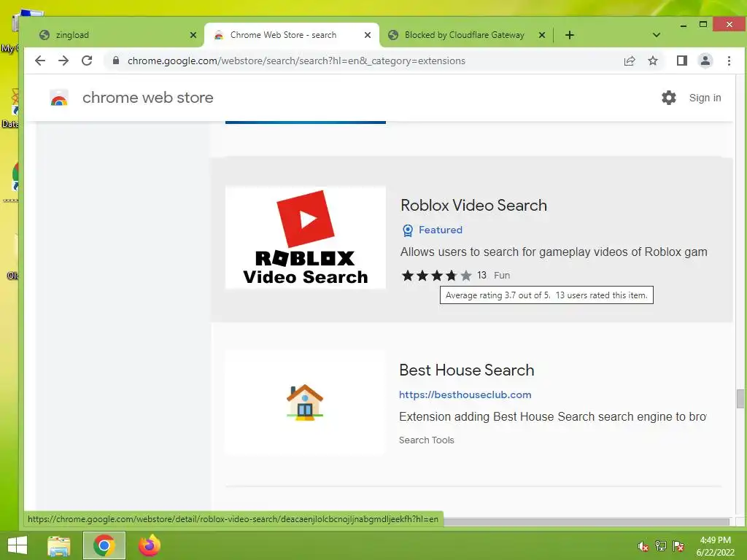Click the Roblox star rating

(436, 275)
